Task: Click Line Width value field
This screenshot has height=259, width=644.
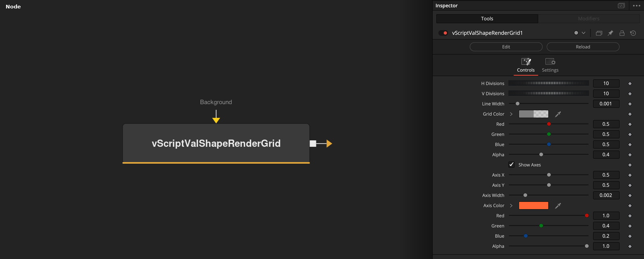Action: tap(606, 104)
